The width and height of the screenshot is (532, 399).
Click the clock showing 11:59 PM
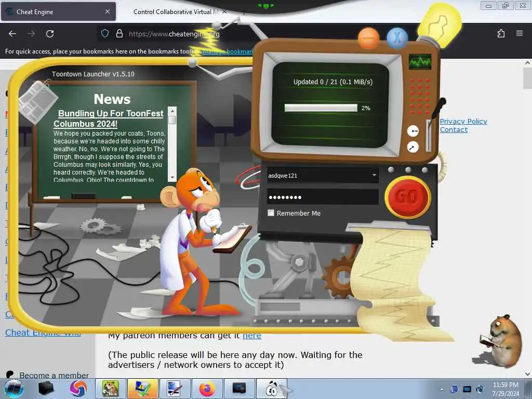[506, 389]
